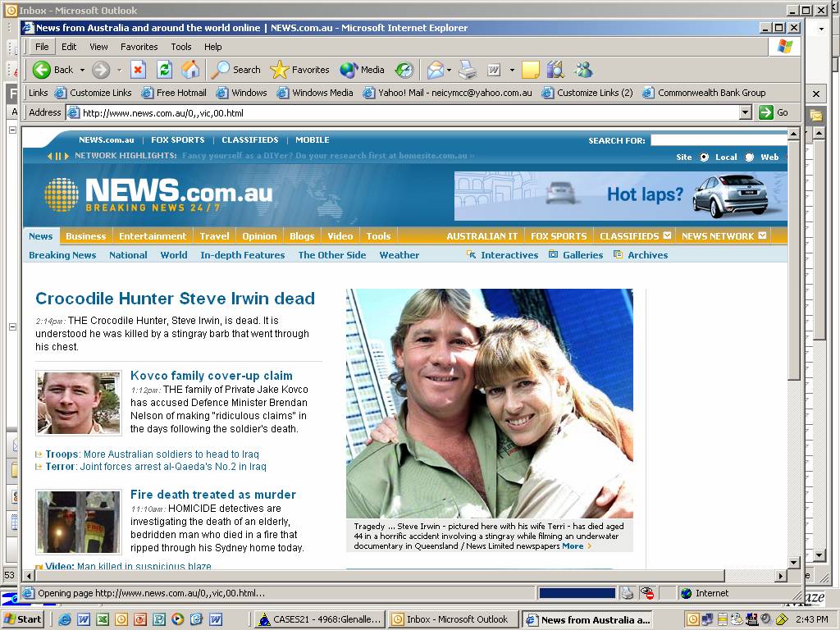Launch Windows Media Player from quick launch

coord(178,619)
